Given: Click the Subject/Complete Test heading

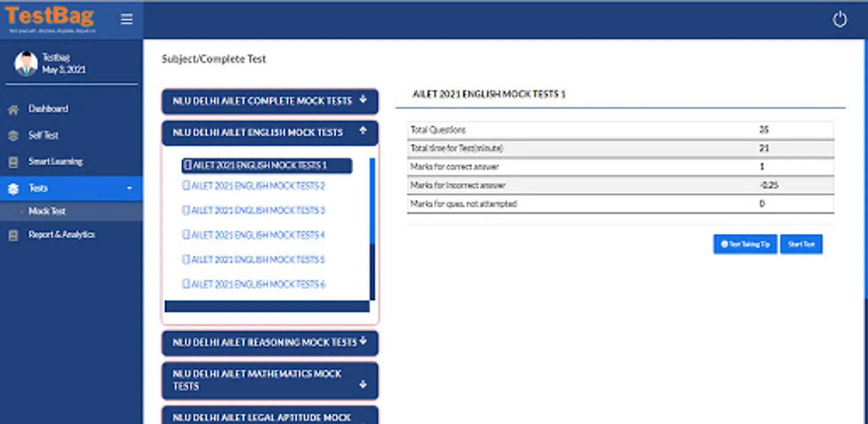Looking at the screenshot, I should pos(214,59).
